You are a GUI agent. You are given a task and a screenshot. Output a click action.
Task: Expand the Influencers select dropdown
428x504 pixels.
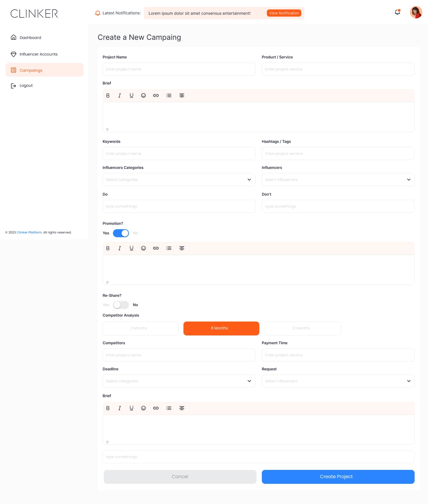pos(338,180)
